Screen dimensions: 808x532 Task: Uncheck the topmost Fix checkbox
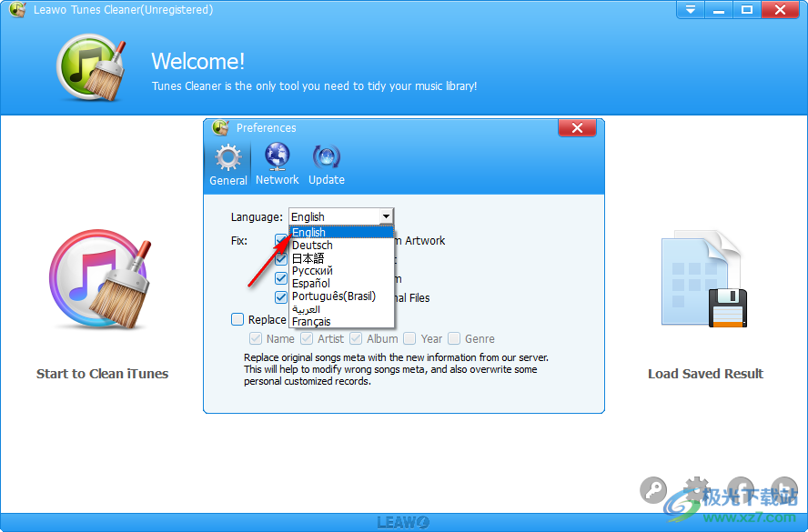tap(281, 240)
